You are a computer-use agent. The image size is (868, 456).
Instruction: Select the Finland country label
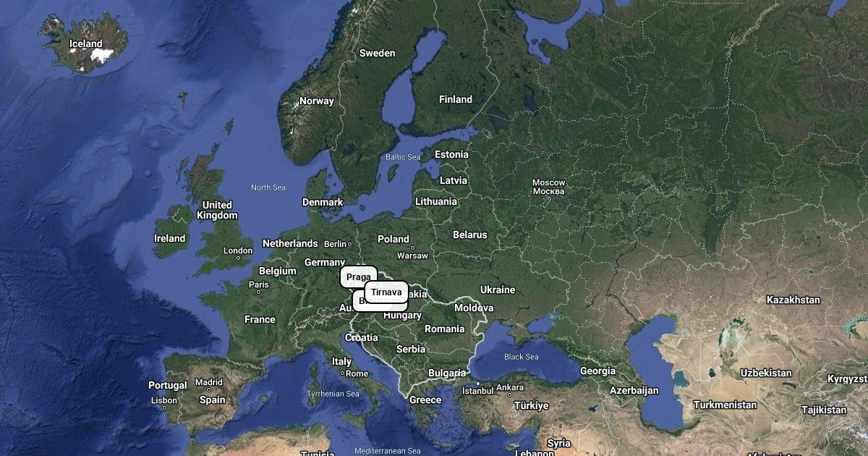(456, 99)
